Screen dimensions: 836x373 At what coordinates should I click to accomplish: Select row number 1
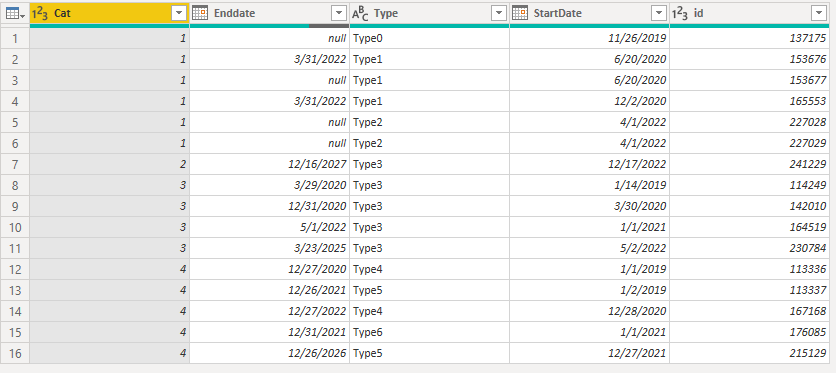(x=15, y=38)
